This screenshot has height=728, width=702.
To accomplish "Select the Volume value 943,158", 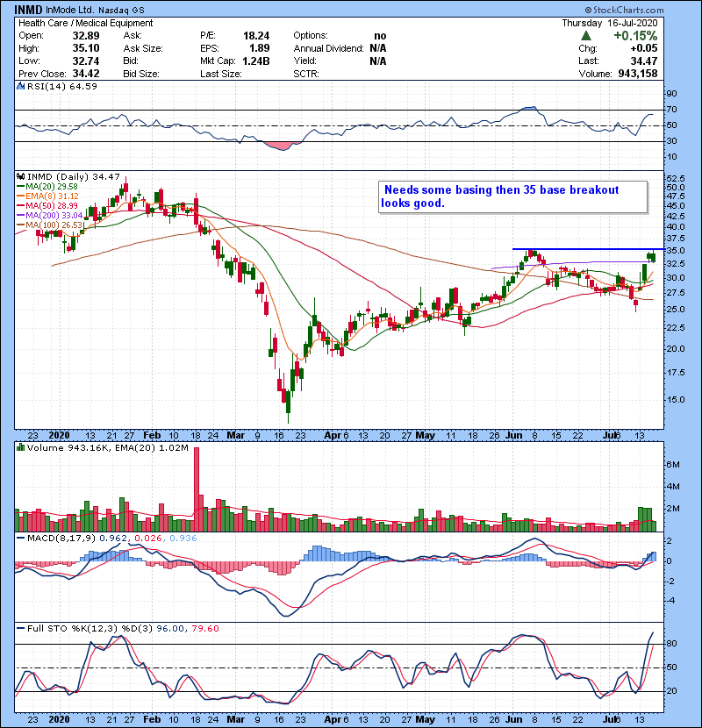I will [638, 74].
